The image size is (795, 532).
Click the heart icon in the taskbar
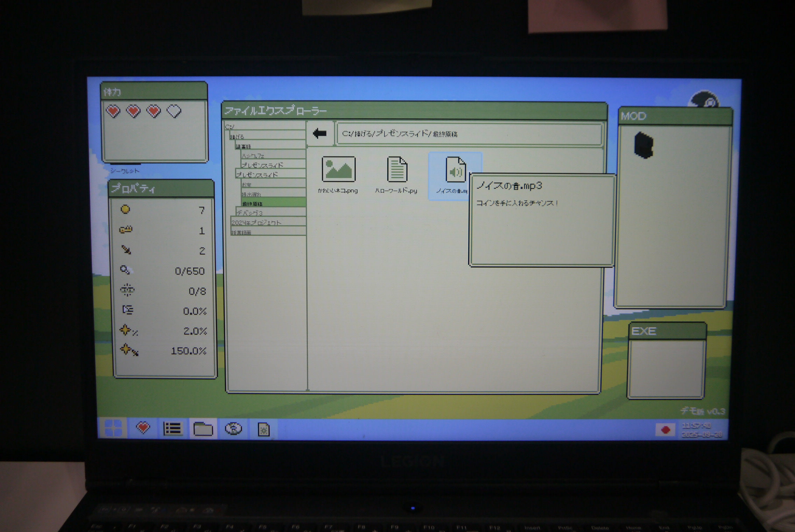point(143,428)
